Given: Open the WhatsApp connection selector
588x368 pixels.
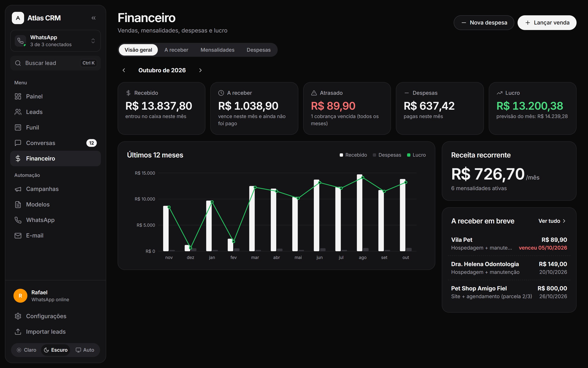Looking at the screenshot, I should pyautogui.click(x=56, y=41).
